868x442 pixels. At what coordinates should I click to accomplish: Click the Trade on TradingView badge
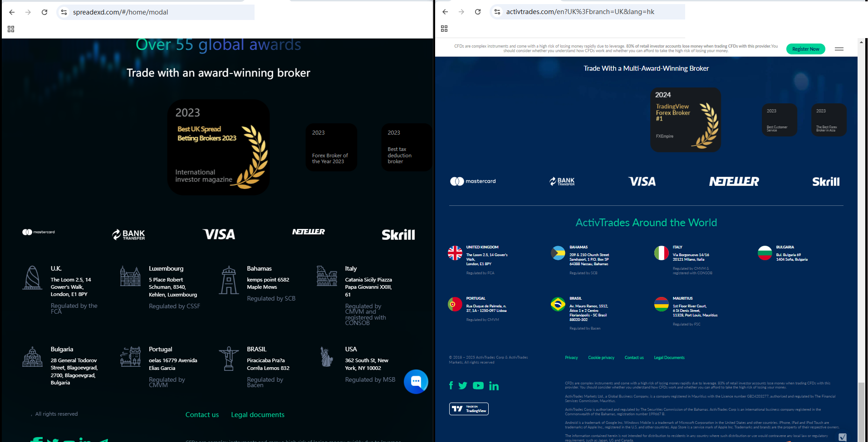coord(469,409)
